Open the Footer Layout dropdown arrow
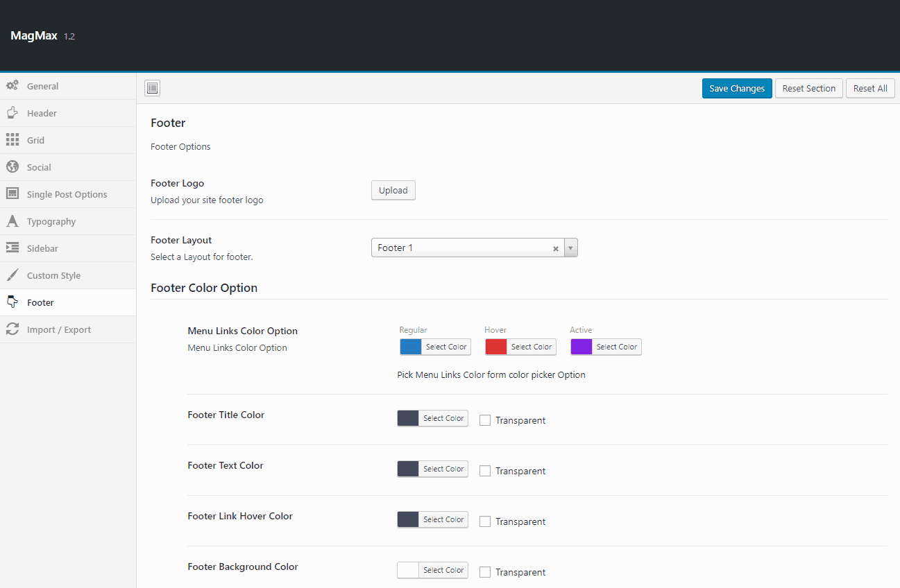900x588 pixels. point(570,248)
